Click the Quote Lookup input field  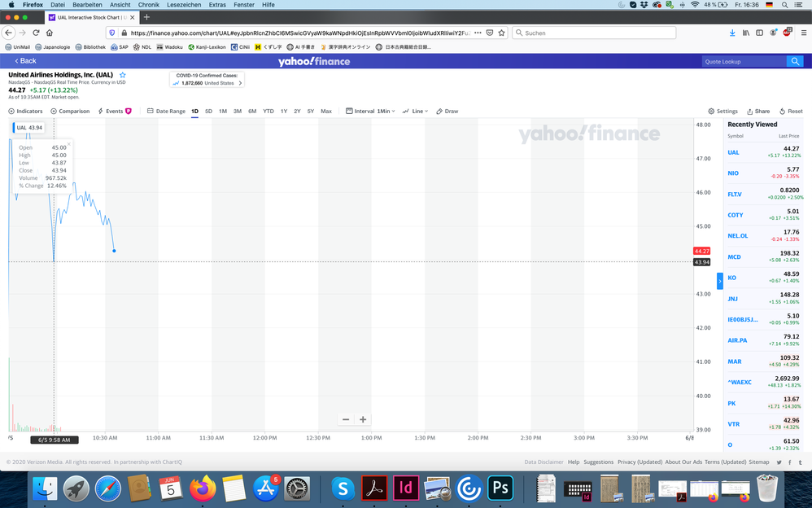(x=744, y=61)
